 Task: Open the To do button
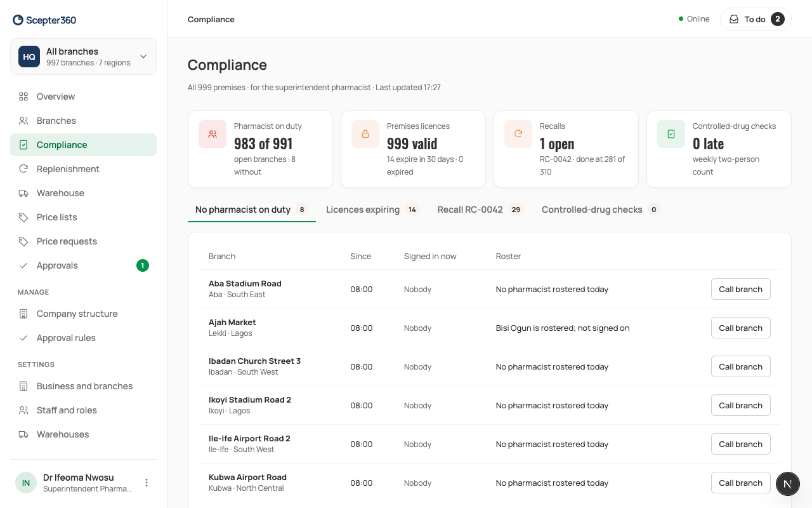pos(756,19)
